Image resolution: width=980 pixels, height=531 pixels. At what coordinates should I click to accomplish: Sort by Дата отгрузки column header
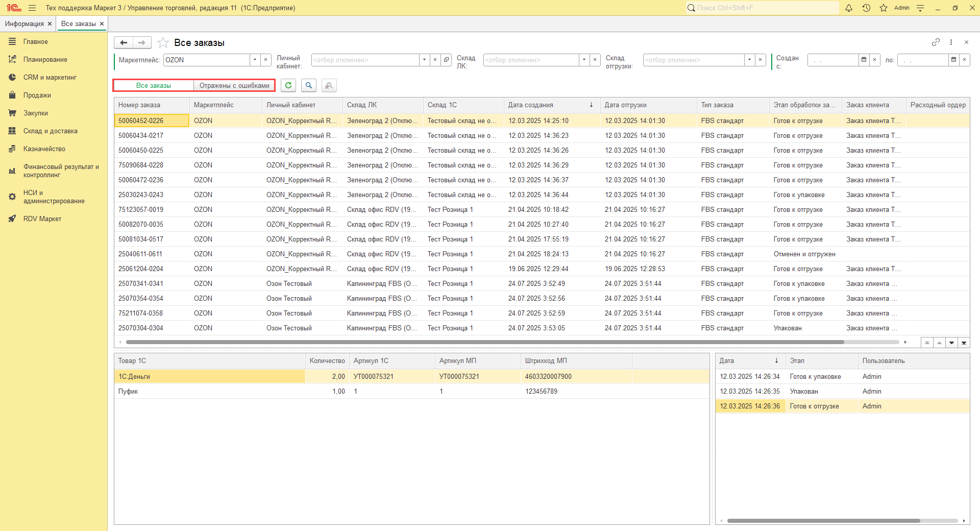tap(626, 105)
